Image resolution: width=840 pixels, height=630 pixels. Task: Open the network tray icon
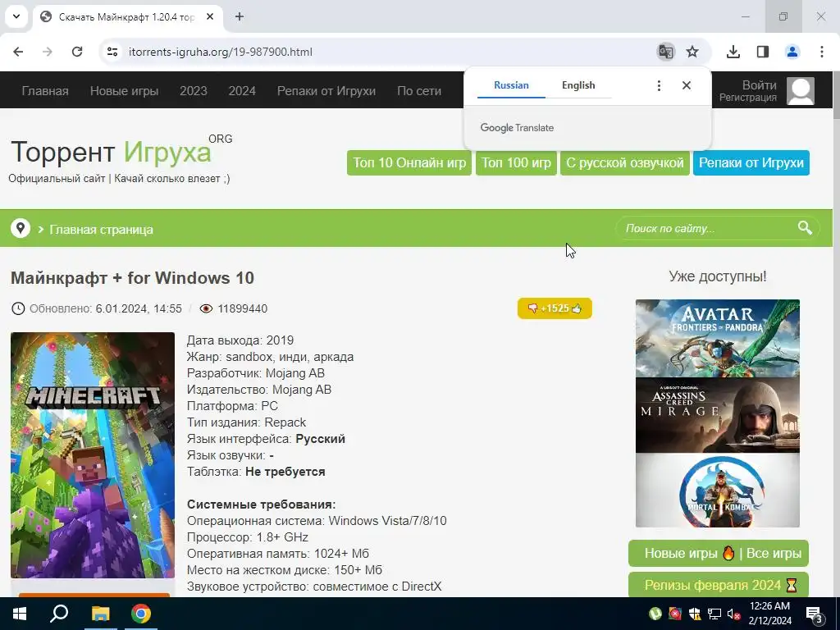click(714, 614)
